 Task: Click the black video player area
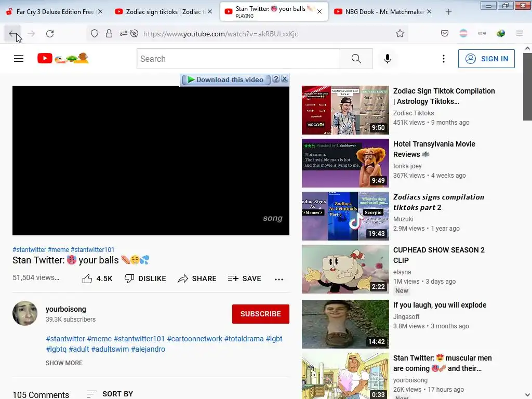coord(151,160)
